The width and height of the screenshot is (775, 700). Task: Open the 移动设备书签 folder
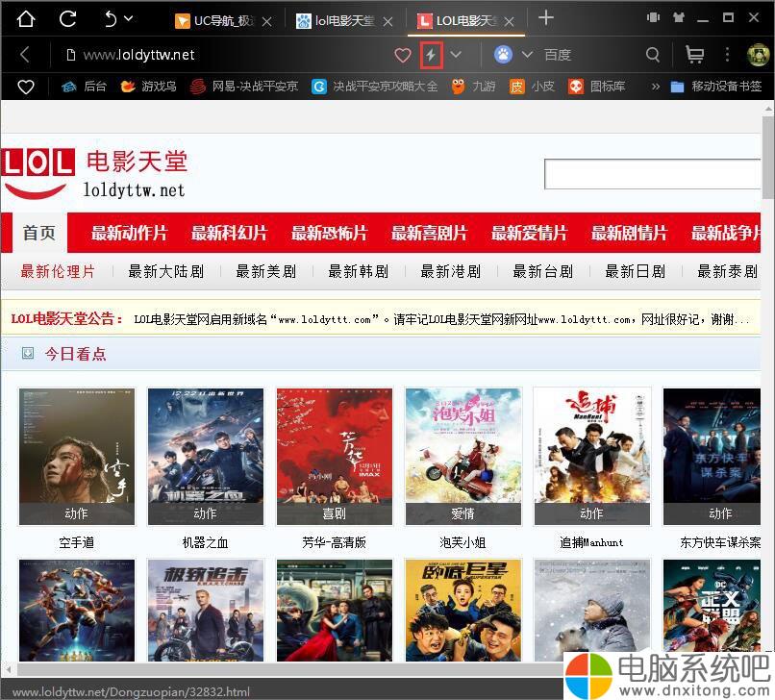tap(716, 87)
